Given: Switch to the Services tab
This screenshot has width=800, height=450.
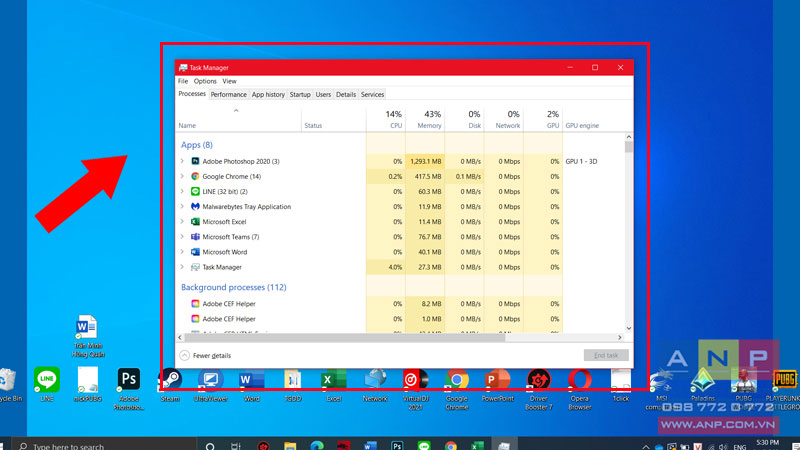Looking at the screenshot, I should 372,94.
